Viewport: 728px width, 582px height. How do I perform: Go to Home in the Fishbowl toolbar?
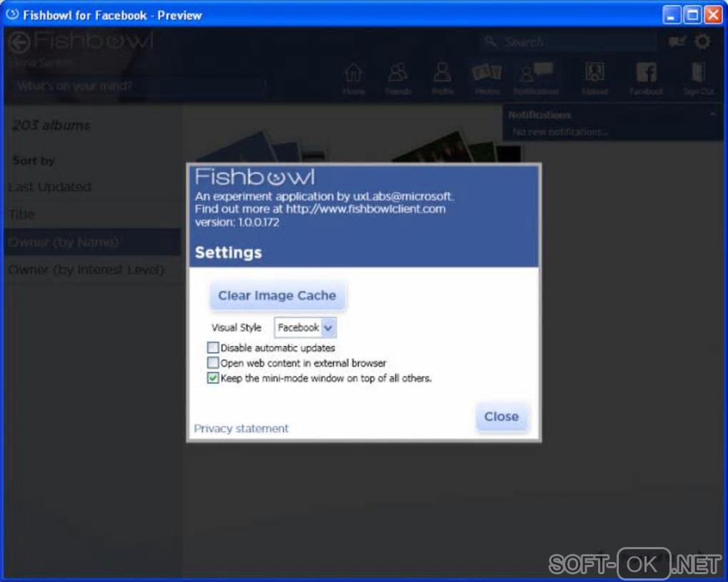click(354, 78)
